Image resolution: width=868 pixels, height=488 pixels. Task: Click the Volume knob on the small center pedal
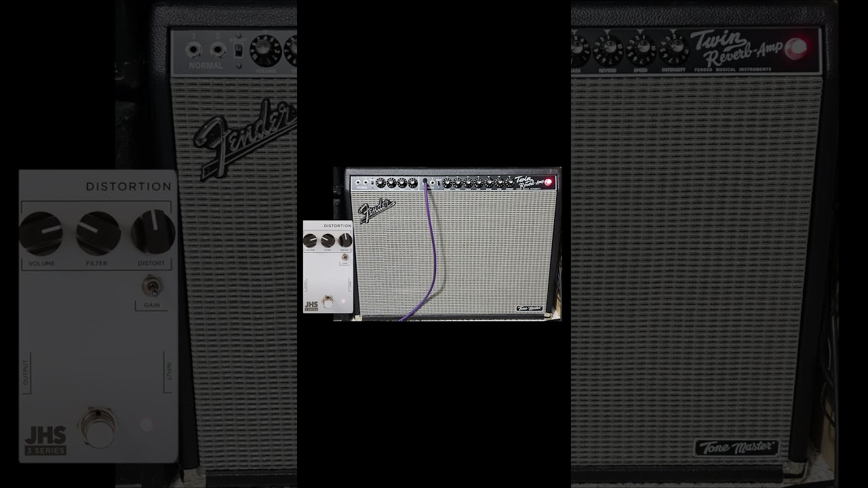pyautogui.click(x=310, y=240)
